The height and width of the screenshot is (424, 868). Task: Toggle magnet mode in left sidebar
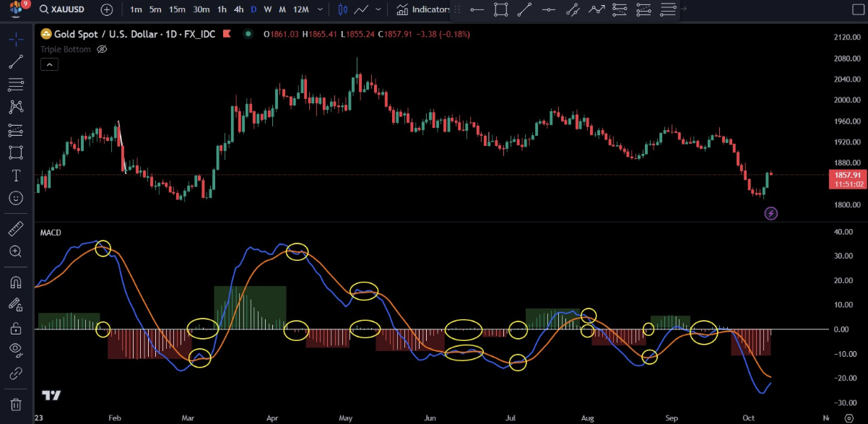[15, 282]
